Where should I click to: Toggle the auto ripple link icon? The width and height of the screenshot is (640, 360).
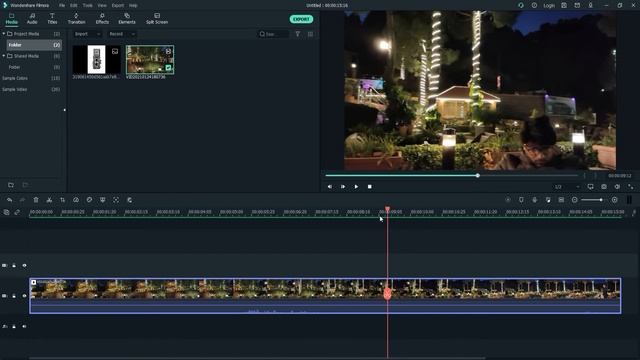[17, 212]
